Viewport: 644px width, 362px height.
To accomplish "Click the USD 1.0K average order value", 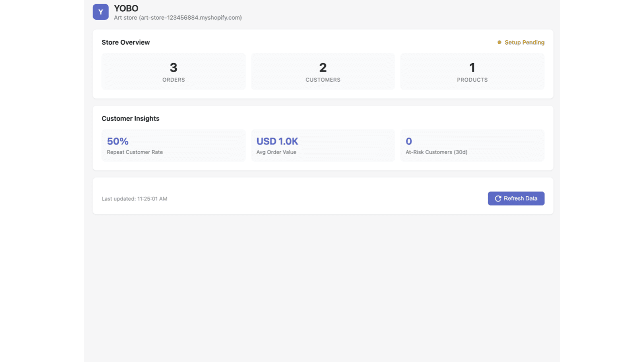I will (x=277, y=141).
